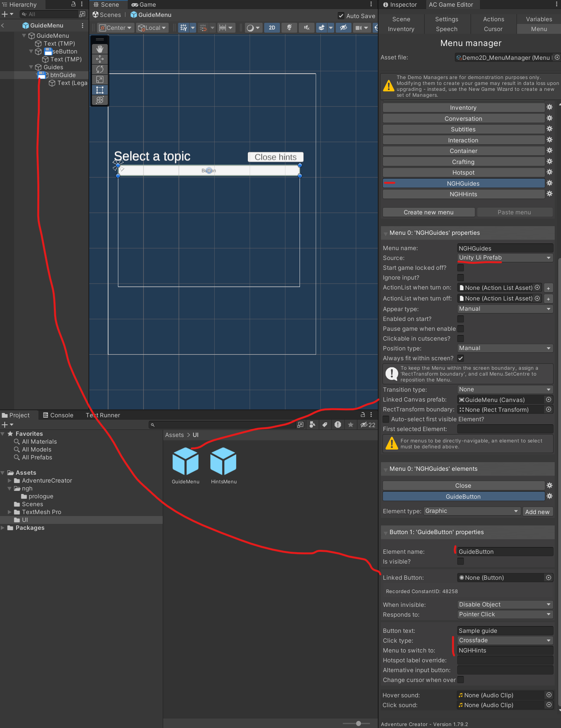Expand the AdventureCreator folder in Assets
The image size is (561, 728).
click(x=9, y=481)
